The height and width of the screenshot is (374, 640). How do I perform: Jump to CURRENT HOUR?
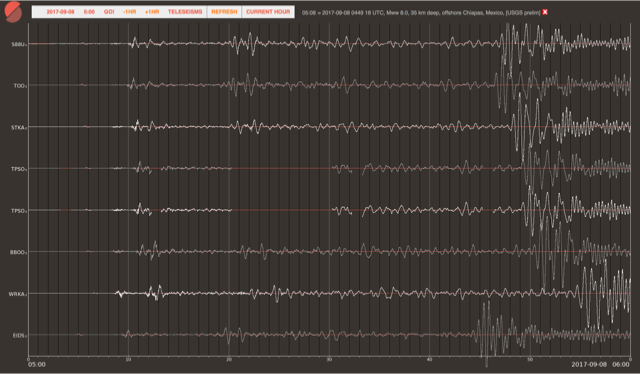[x=268, y=12]
